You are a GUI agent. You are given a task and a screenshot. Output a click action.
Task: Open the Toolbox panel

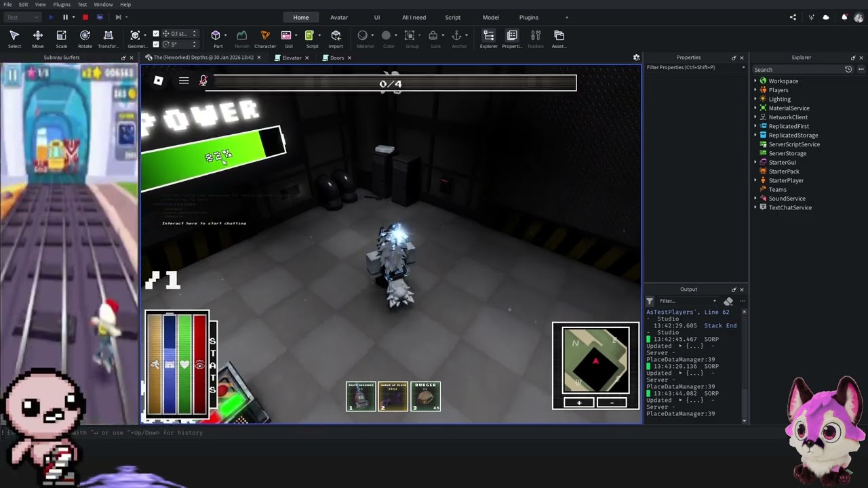[536, 39]
